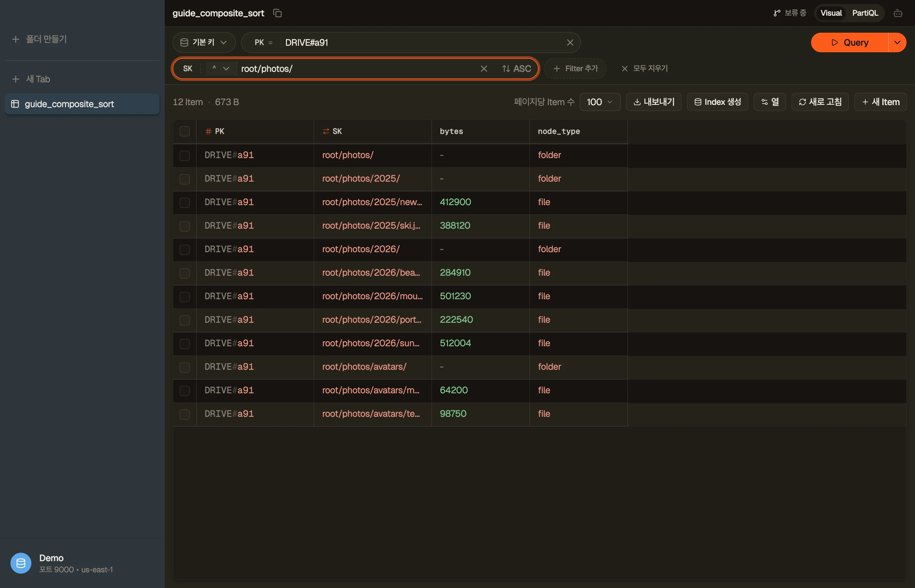Switch to Visual mode

tap(831, 13)
